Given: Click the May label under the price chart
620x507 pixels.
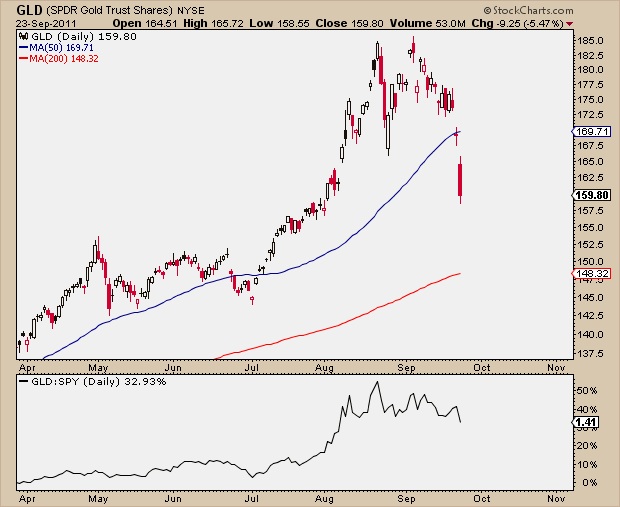Looking at the screenshot, I should click(x=98, y=368).
